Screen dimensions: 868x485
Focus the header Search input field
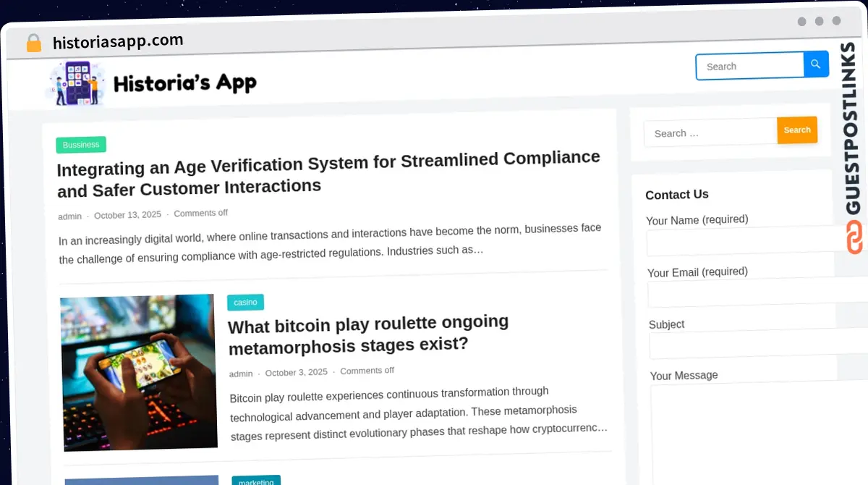coord(750,66)
